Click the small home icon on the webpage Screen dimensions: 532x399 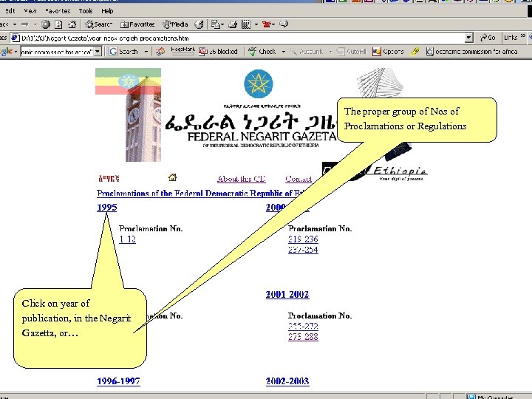pos(172,177)
